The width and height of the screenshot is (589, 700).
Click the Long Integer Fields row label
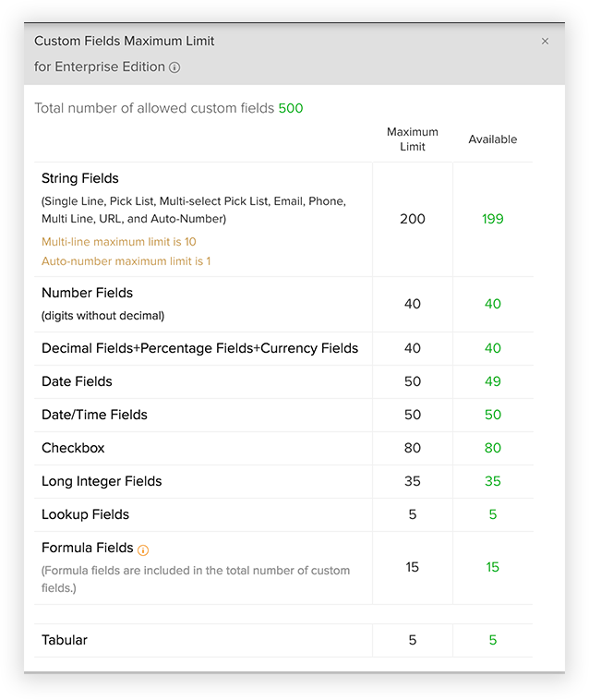[x=102, y=481]
